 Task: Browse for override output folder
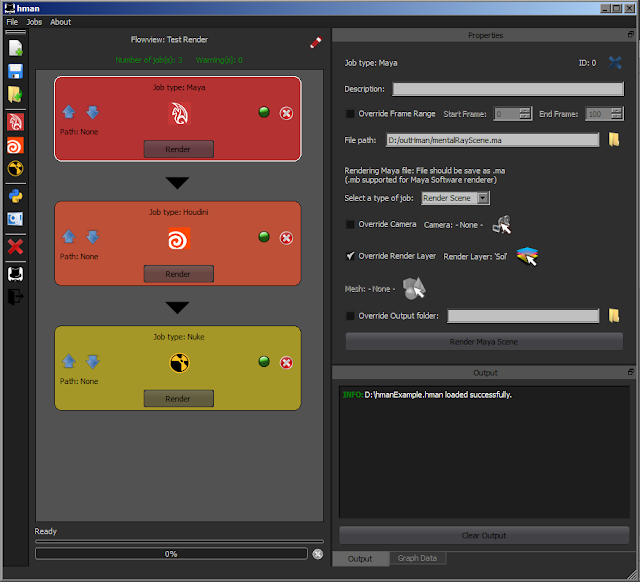click(614, 315)
